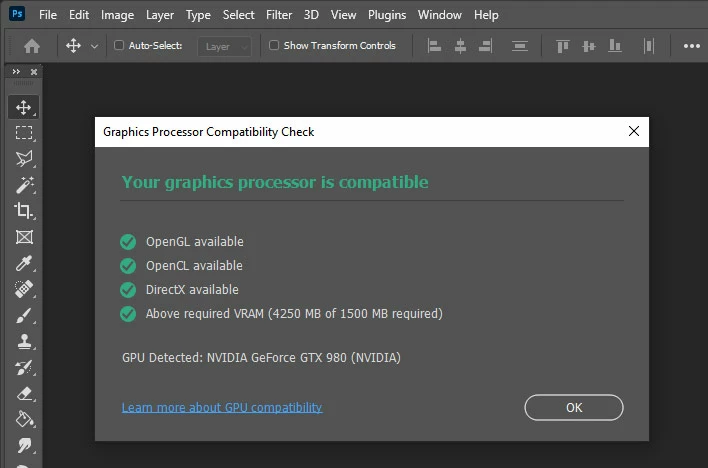708x468 pixels.
Task: Open the Image menu
Action: [117, 15]
